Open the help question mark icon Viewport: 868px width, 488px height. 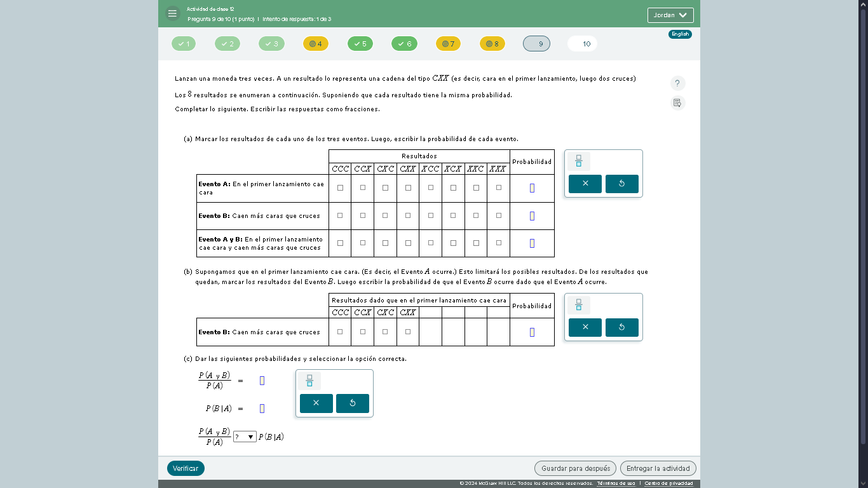(677, 83)
